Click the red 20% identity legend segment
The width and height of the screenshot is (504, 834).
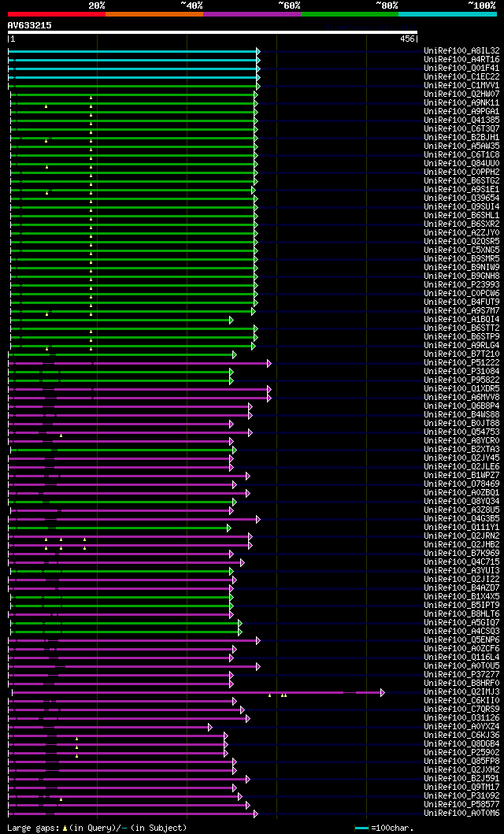(57, 14)
